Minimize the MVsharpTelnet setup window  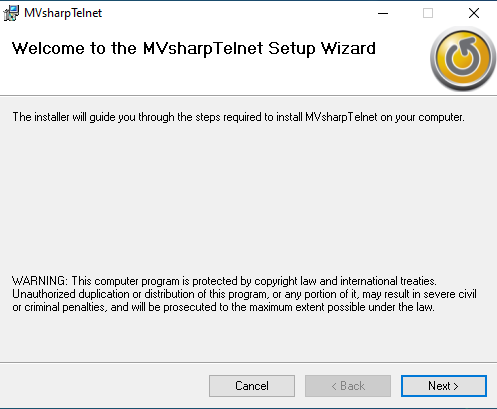[x=383, y=13]
